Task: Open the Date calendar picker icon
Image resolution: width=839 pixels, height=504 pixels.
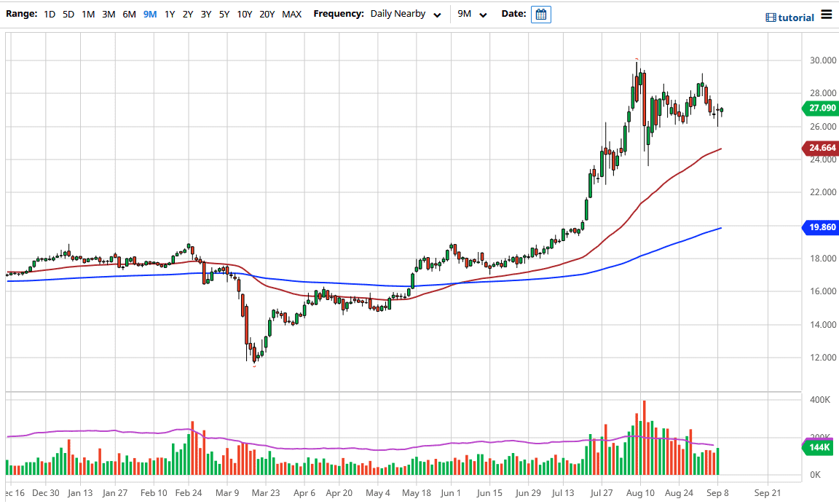Action: (x=540, y=15)
